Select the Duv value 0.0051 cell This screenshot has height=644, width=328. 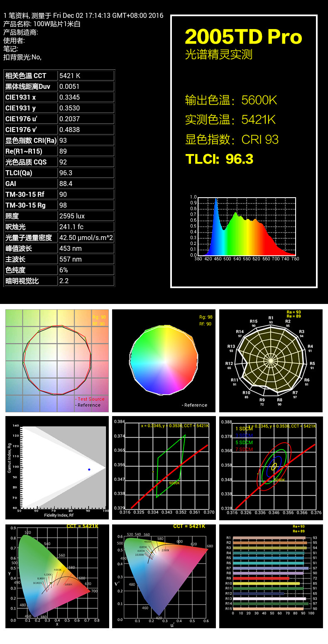pyautogui.click(x=86, y=86)
